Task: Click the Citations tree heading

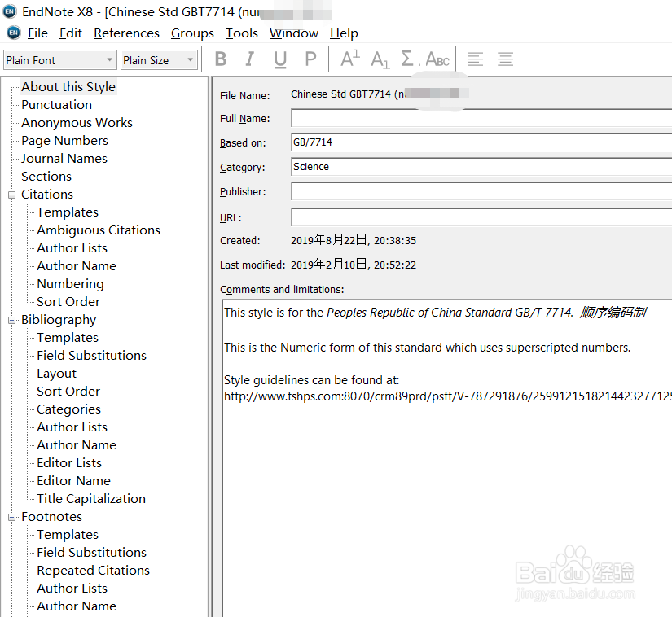Action: pyautogui.click(x=47, y=195)
